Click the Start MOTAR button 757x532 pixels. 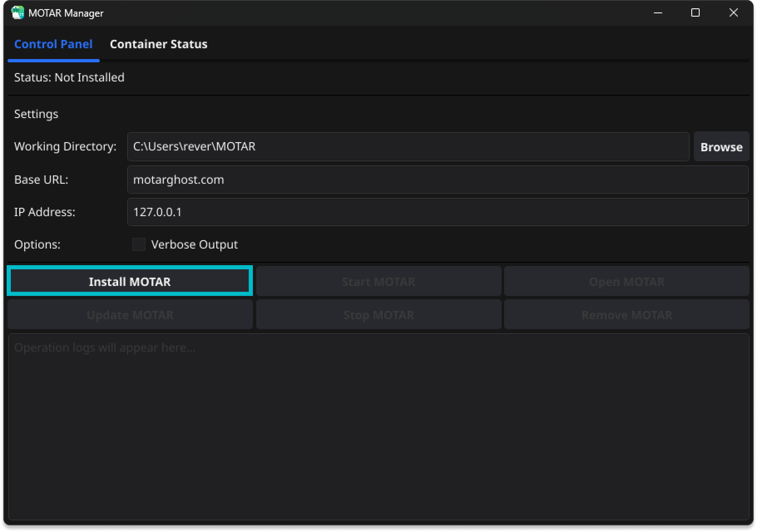(378, 281)
